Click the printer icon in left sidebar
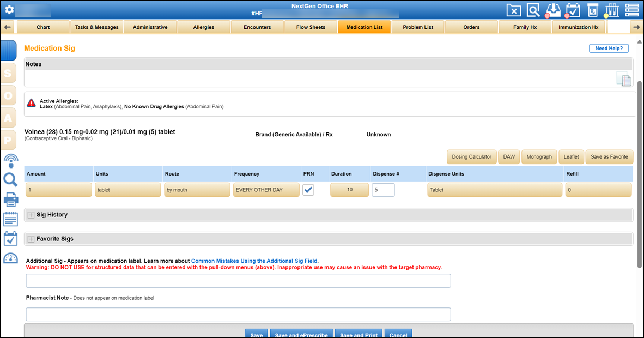644x338 pixels. click(11, 200)
